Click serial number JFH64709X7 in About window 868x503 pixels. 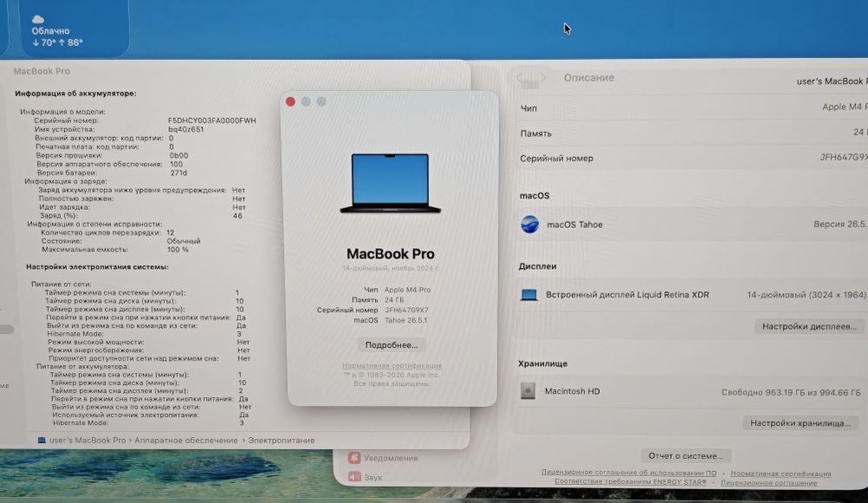tap(406, 310)
